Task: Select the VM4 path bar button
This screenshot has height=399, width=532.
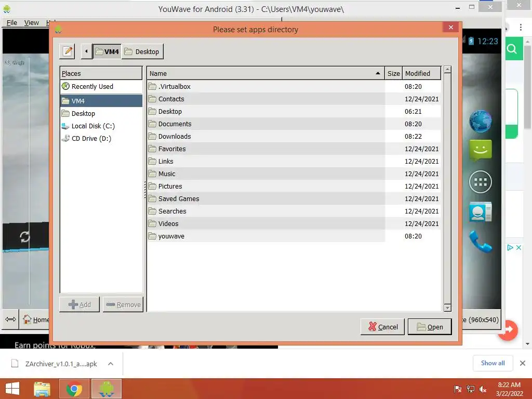Action: point(107,51)
